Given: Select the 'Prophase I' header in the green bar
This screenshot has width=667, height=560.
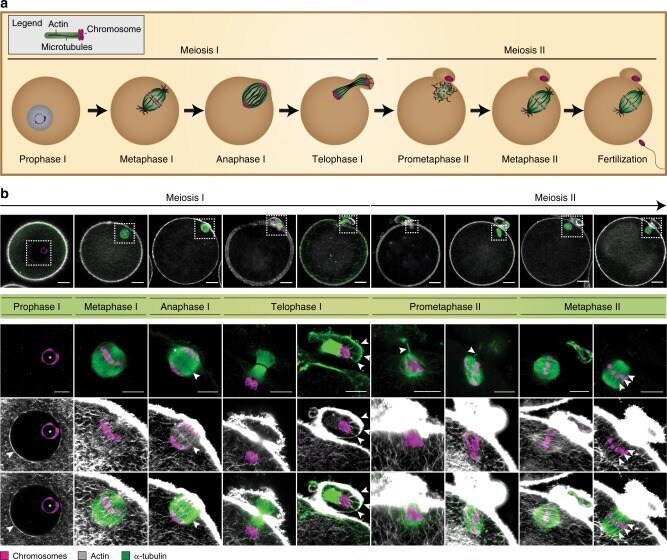Looking at the screenshot, I should point(37,307).
